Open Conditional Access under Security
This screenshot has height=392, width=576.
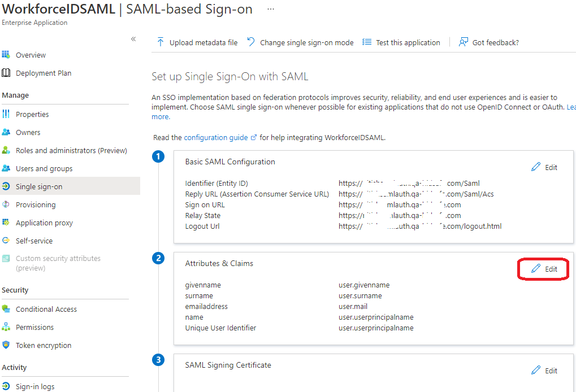click(46, 309)
